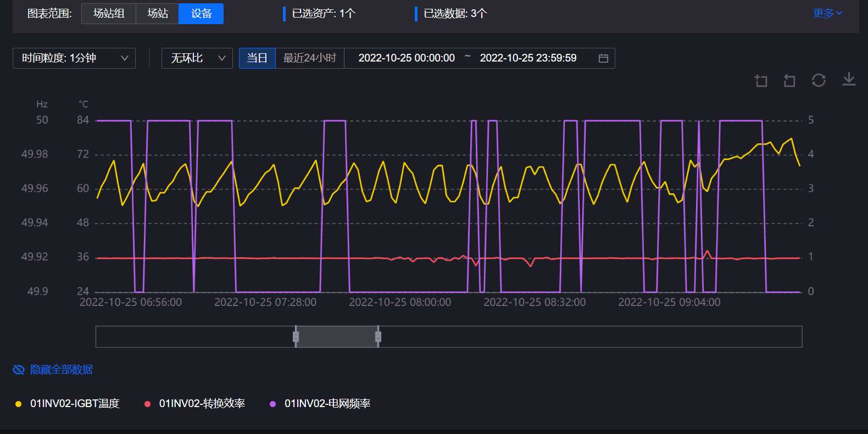The height and width of the screenshot is (434, 868).
Task: Refresh the chart with restore icon
Action: [819, 80]
